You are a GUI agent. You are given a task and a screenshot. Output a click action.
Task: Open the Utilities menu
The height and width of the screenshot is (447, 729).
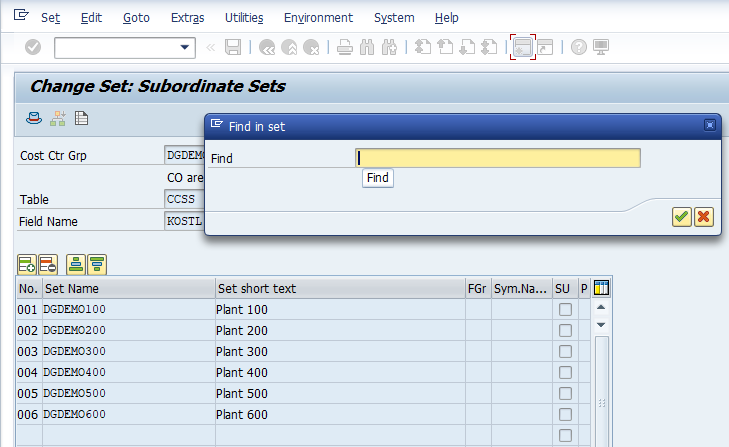(244, 18)
